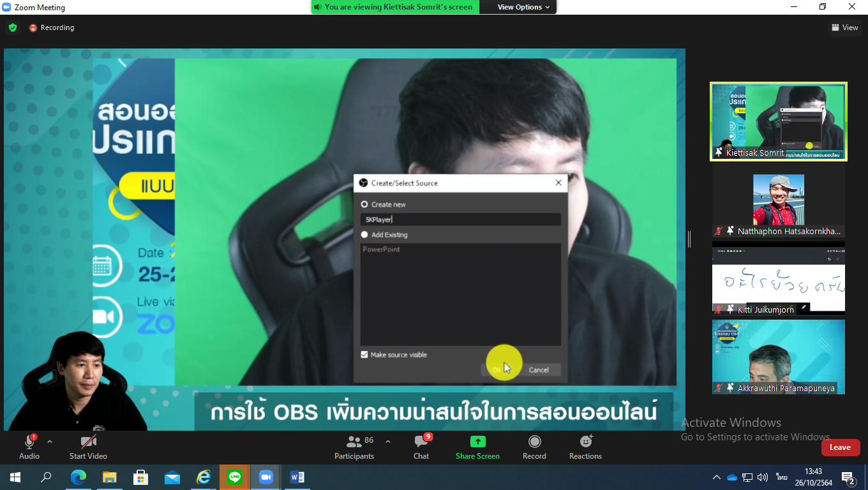The height and width of the screenshot is (490, 868).
Task: Click the pen annotation icon on Kitti's tile
Action: (804, 308)
